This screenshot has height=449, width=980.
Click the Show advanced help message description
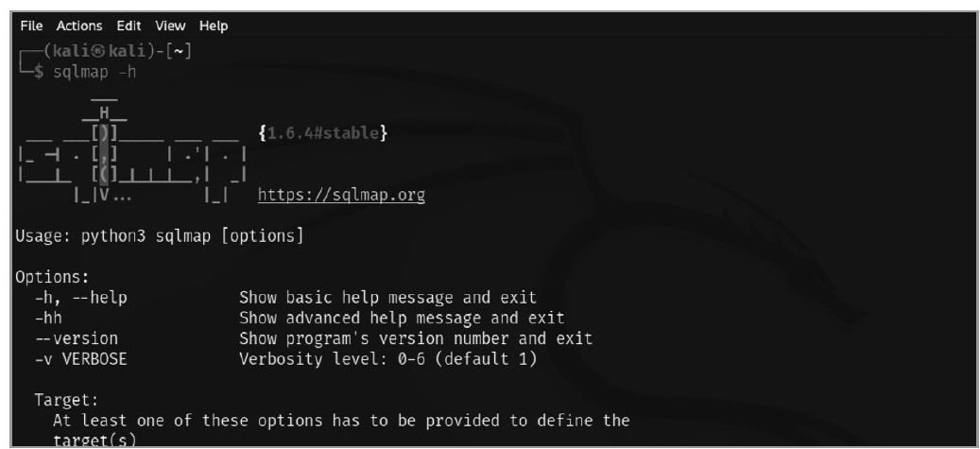402,319
